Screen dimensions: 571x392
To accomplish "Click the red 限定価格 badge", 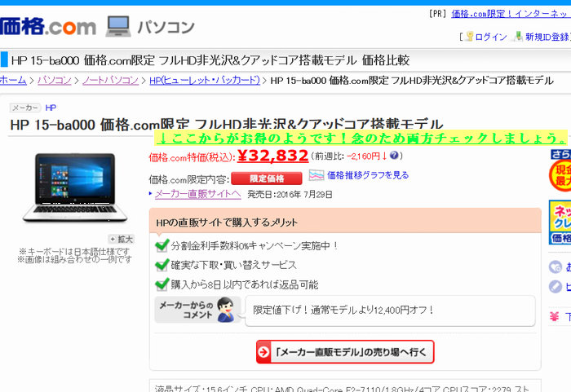I will coord(267,178).
